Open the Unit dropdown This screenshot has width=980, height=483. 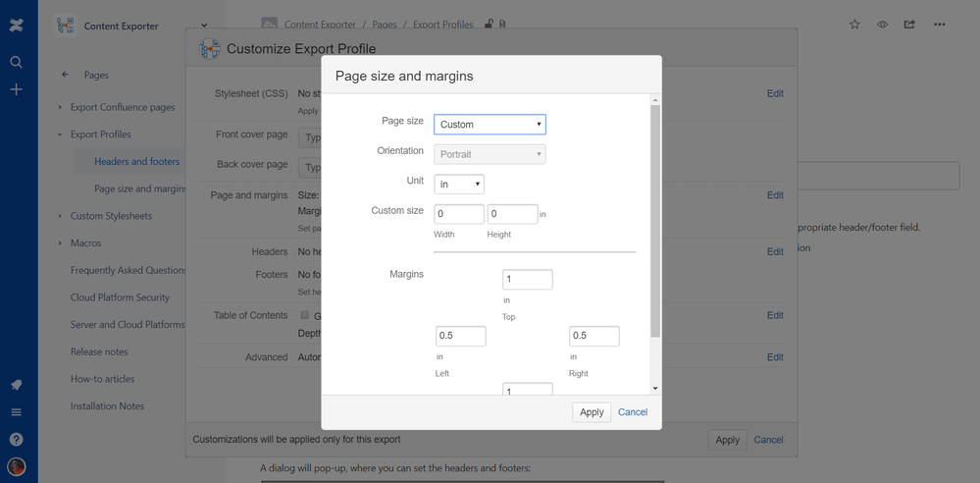(459, 184)
